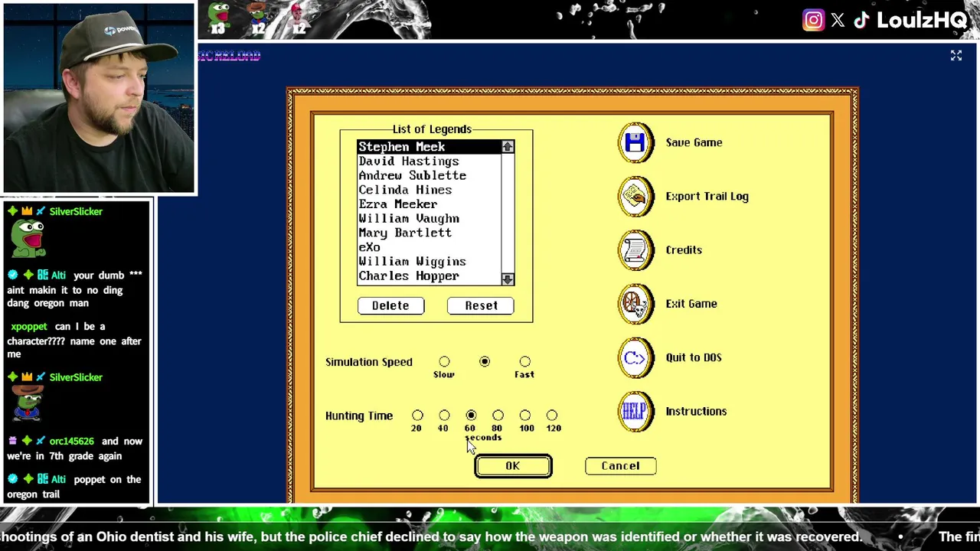Select William Wiggins in the list
980x551 pixels.
430,262
